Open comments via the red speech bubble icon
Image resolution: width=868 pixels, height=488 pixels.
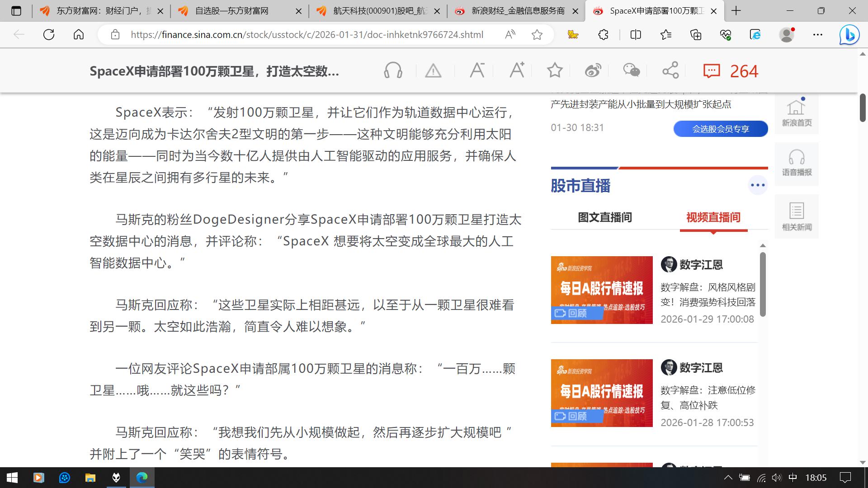tap(712, 71)
